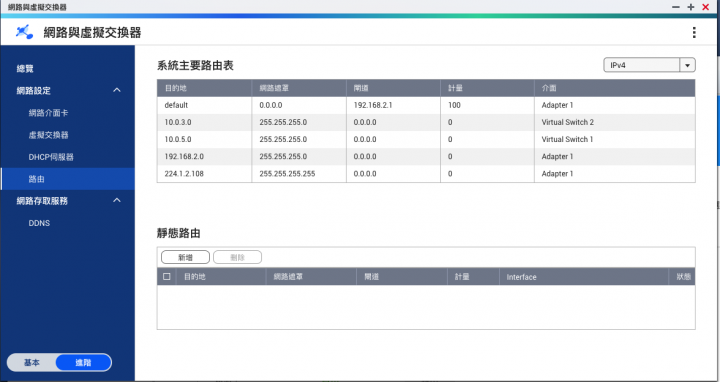Collapse the 網路設定 section chevron

(x=117, y=90)
